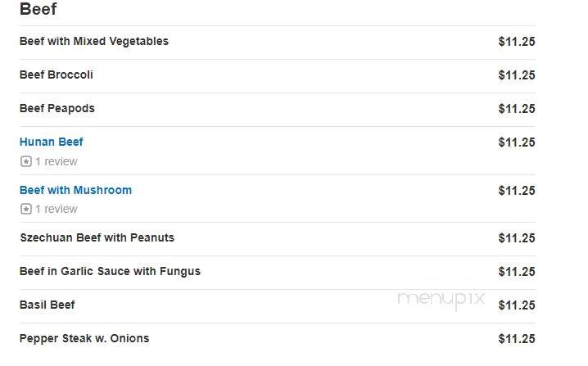The width and height of the screenshot is (588, 366).
Task: Select the Beef Peapods menu item
Action: pos(57,108)
